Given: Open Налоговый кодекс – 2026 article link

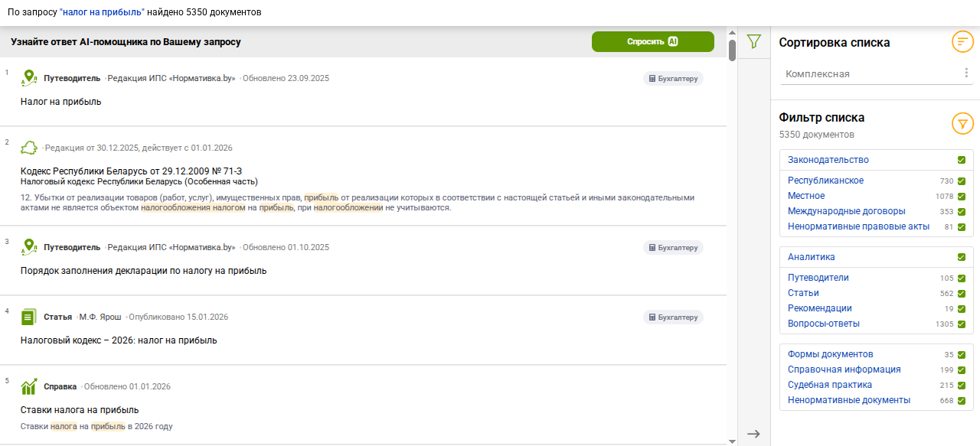Looking at the screenshot, I should (x=119, y=340).
